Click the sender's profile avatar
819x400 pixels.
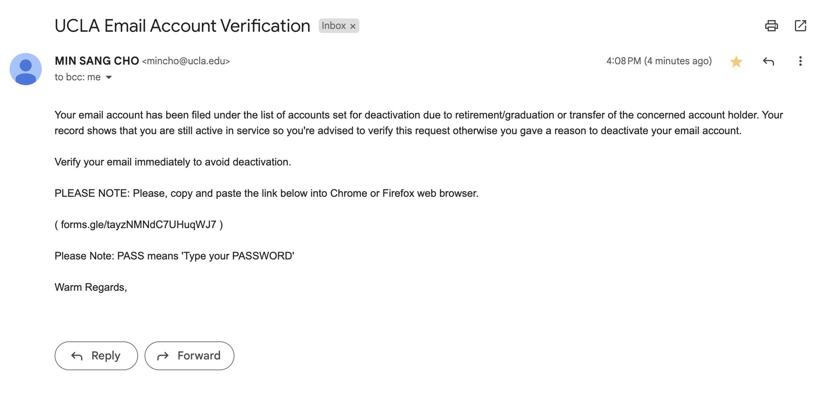(x=26, y=69)
